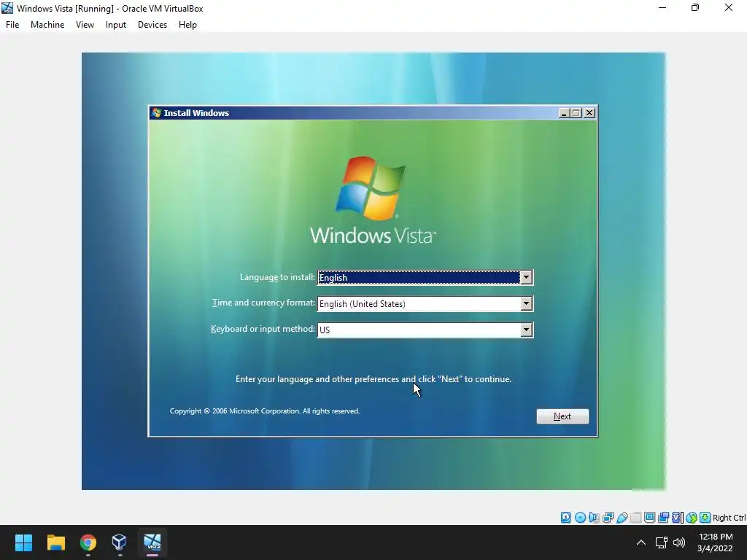Click the Language to install label

point(277,277)
